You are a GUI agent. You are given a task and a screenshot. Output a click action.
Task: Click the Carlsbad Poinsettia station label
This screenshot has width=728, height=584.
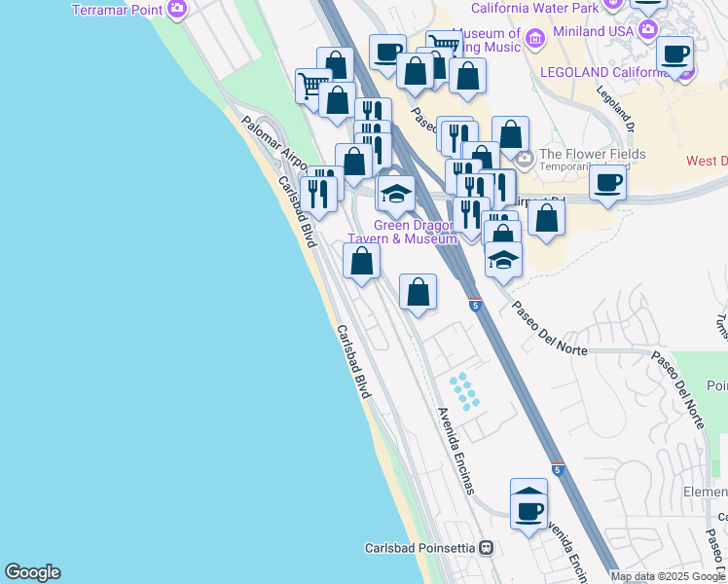click(420, 548)
